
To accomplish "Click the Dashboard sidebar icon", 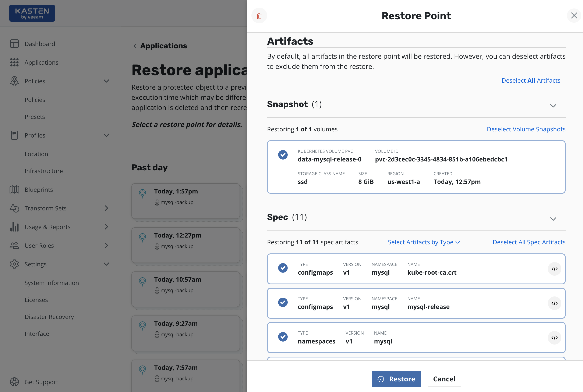I will (x=14, y=44).
